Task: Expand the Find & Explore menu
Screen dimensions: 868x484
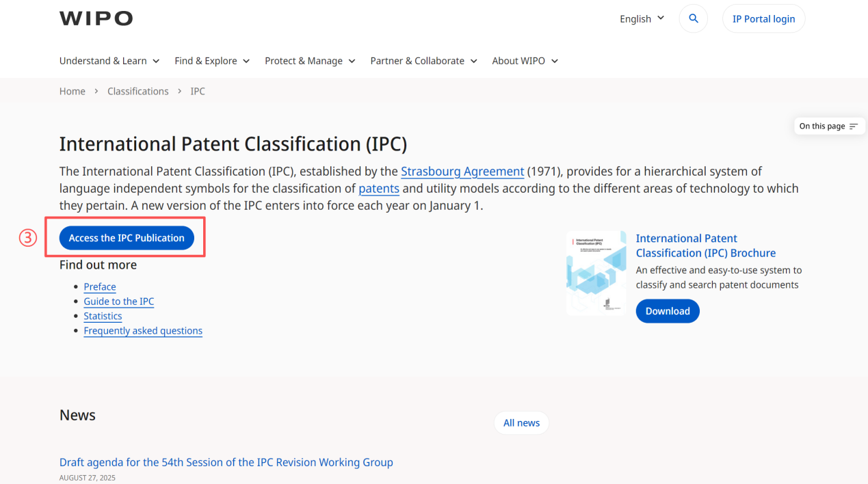Action: pos(212,61)
